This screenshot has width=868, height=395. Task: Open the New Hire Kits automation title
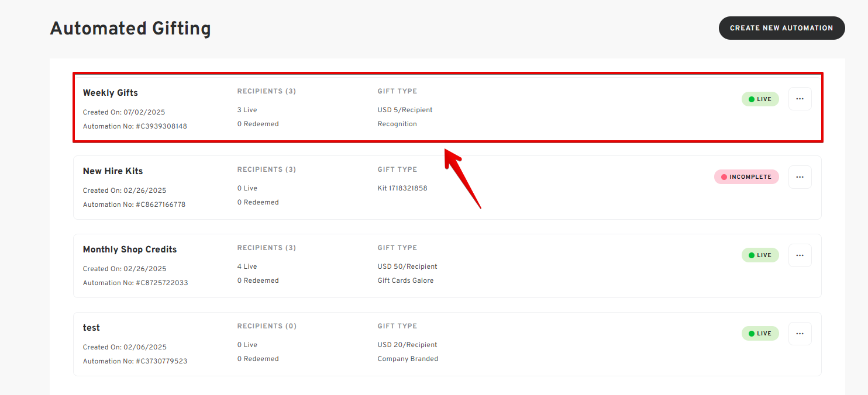[113, 171]
